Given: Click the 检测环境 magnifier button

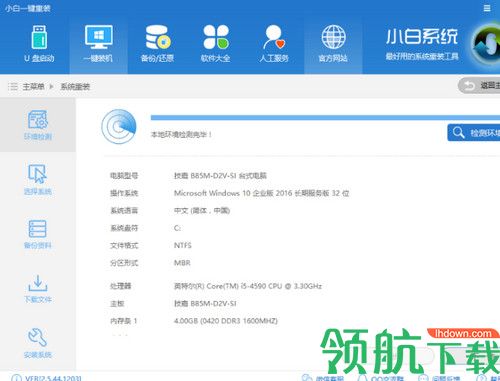Looking at the screenshot, I should point(474,133).
